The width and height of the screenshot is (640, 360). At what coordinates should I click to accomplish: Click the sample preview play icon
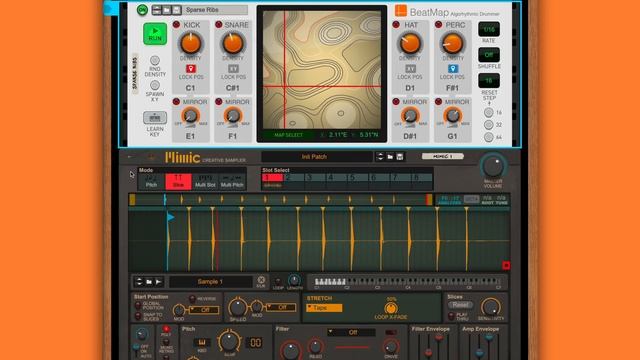pos(158,282)
